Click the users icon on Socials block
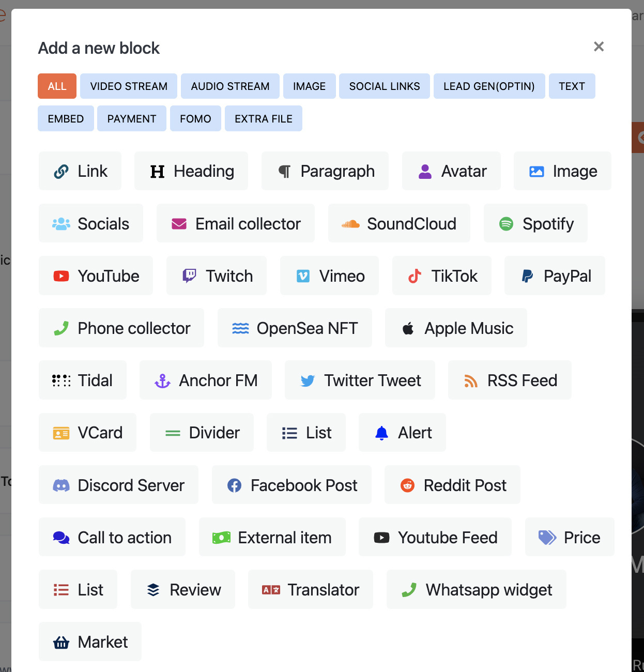 tap(61, 224)
